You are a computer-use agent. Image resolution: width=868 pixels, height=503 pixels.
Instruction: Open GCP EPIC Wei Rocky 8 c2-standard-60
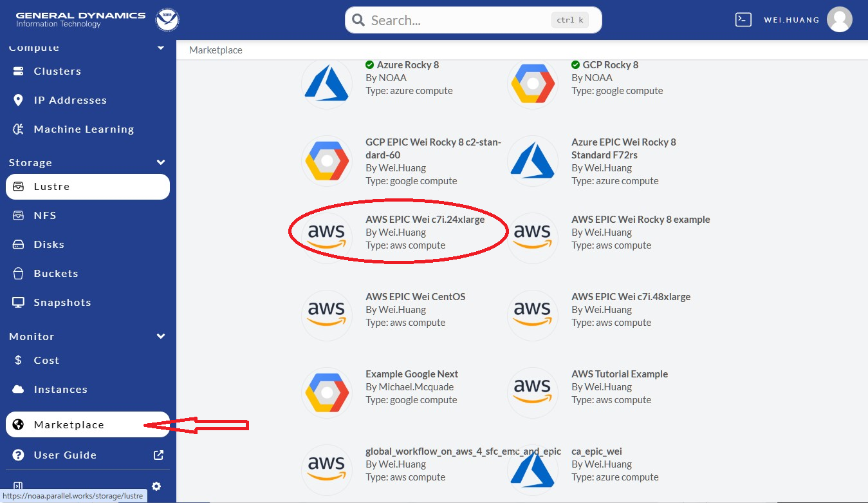433,148
